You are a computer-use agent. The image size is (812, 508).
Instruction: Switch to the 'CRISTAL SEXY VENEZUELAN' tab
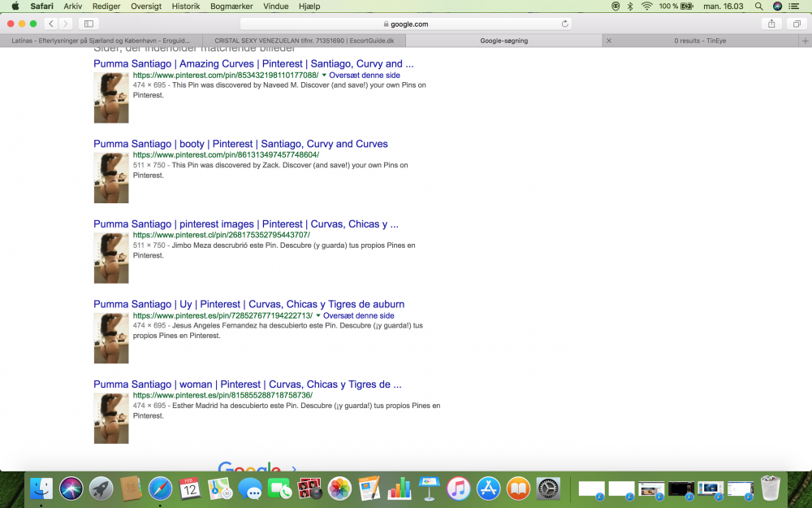click(x=304, y=41)
